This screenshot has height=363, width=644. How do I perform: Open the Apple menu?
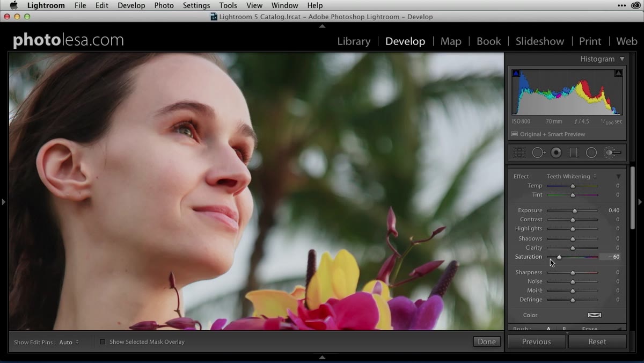pos(13,5)
